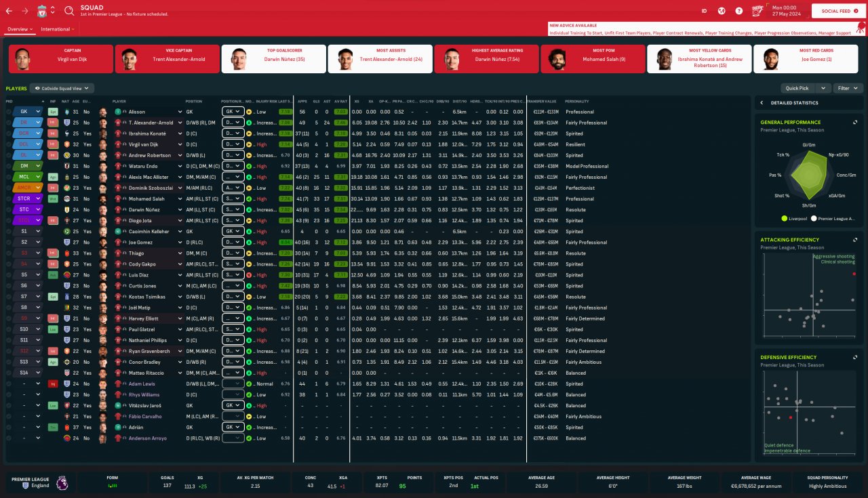Click Alexis Mac Allister's Agn status icon
868x498 pixels.
tap(53, 177)
